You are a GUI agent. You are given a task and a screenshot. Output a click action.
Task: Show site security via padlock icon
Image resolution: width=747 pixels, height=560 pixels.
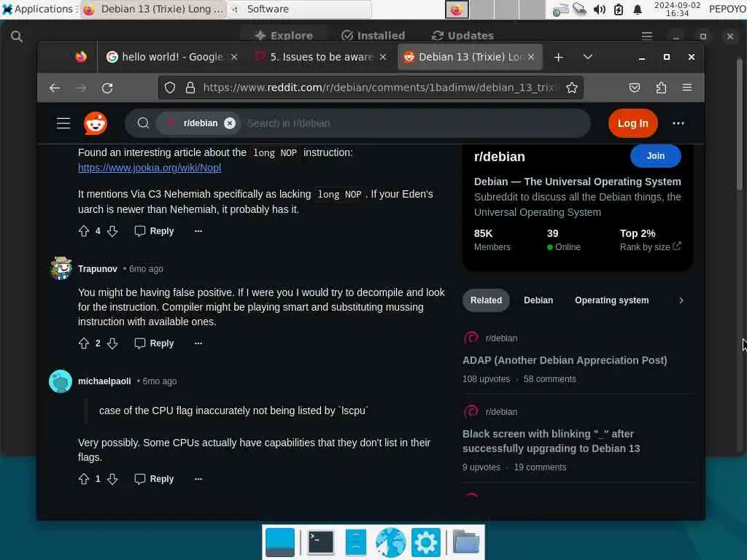coord(190,87)
